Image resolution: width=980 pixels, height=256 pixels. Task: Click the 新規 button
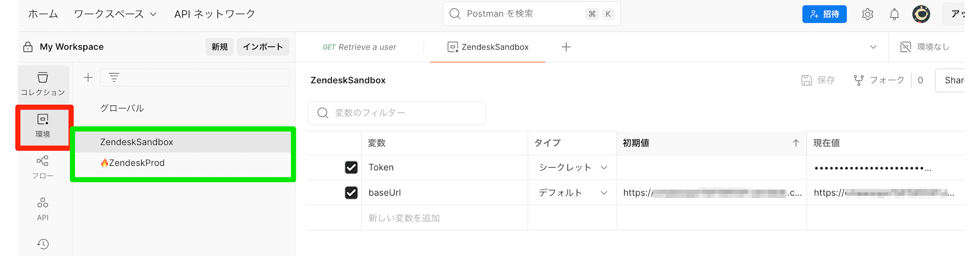[220, 47]
